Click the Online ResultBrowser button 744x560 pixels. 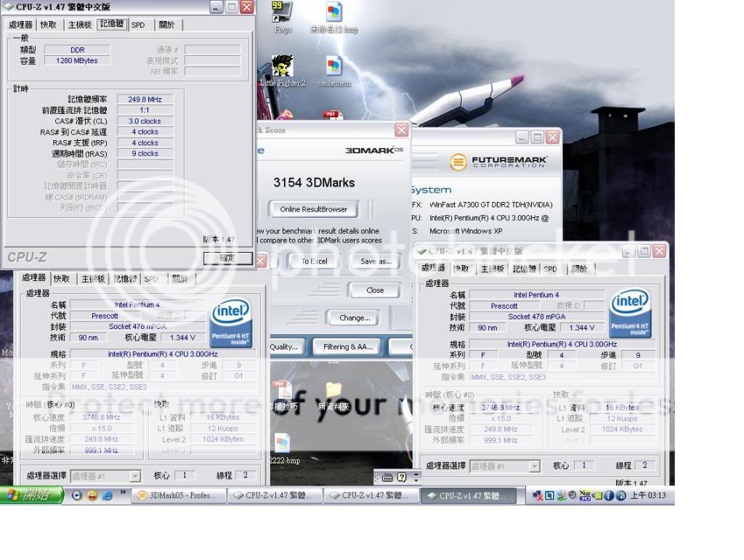tap(313, 209)
